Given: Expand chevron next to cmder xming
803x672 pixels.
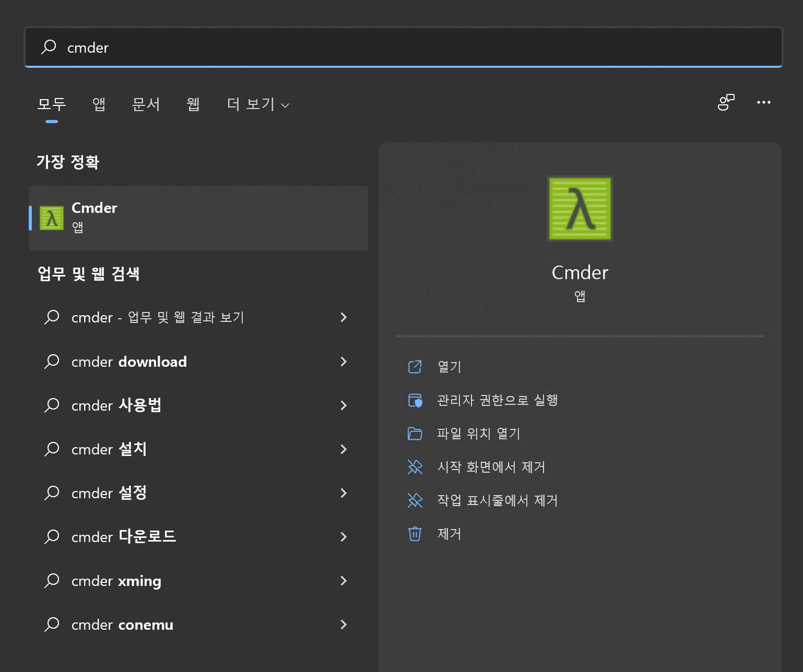Looking at the screenshot, I should point(344,581).
